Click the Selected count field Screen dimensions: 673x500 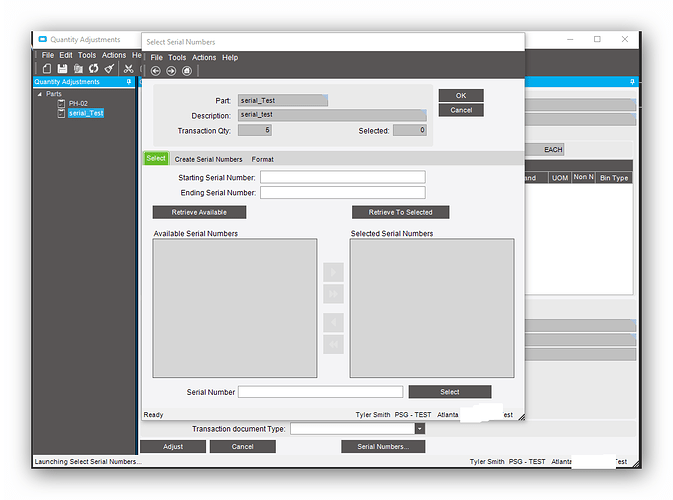tap(410, 130)
